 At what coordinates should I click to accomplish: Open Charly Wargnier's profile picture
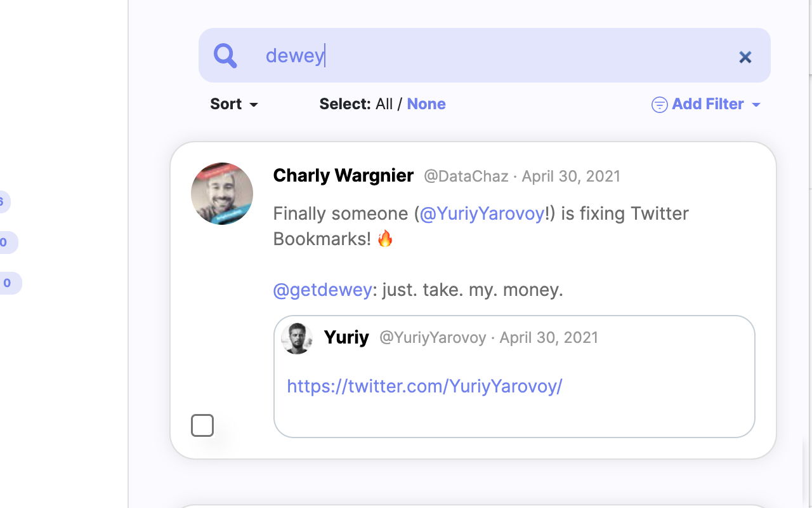(x=222, y=194)
